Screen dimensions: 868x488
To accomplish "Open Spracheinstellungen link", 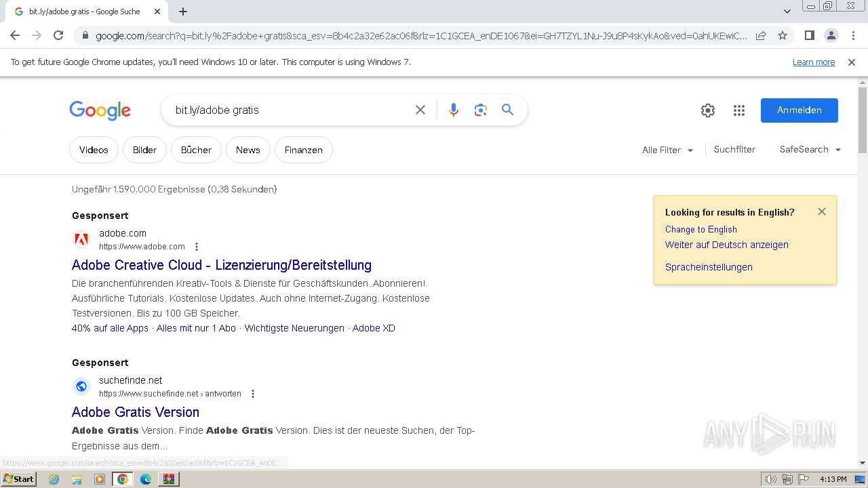I will pos(709,267).
